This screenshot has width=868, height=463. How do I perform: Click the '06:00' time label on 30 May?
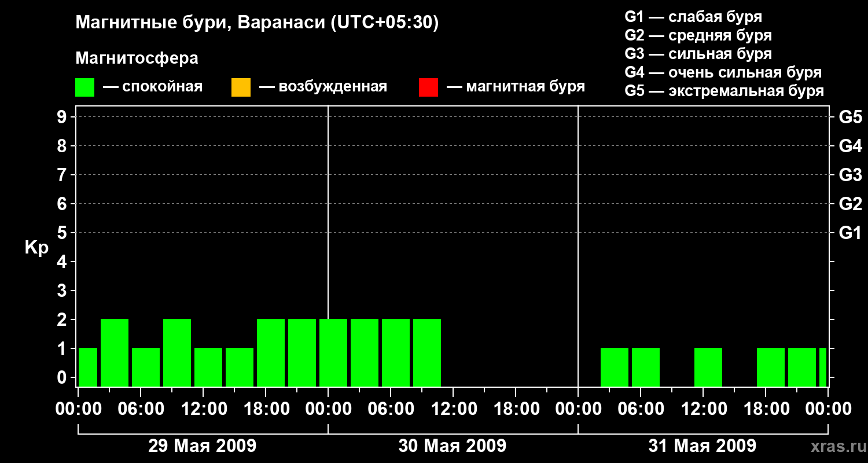[391, 409]
